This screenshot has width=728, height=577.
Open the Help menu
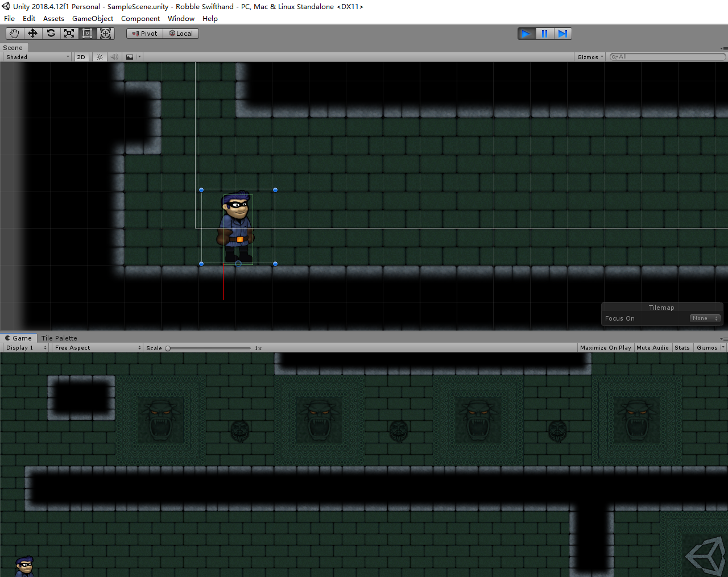210,19
